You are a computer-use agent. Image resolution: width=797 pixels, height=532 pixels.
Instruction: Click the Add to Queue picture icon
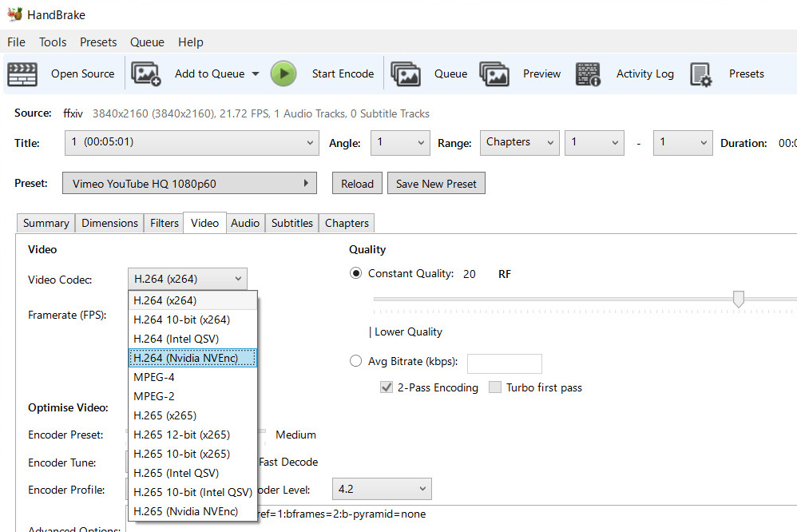[146, 74]
